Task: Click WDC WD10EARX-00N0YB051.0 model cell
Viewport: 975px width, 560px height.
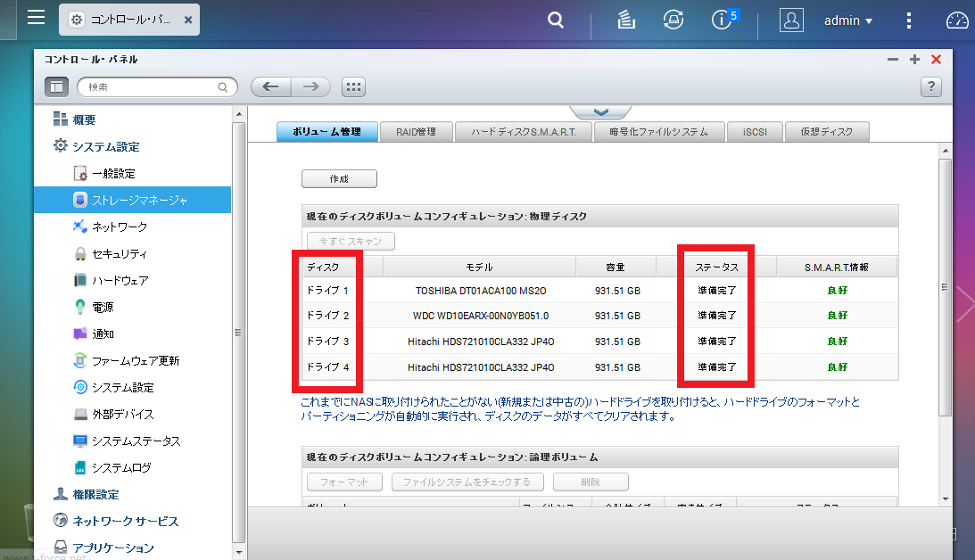Action: pos(481,316)
